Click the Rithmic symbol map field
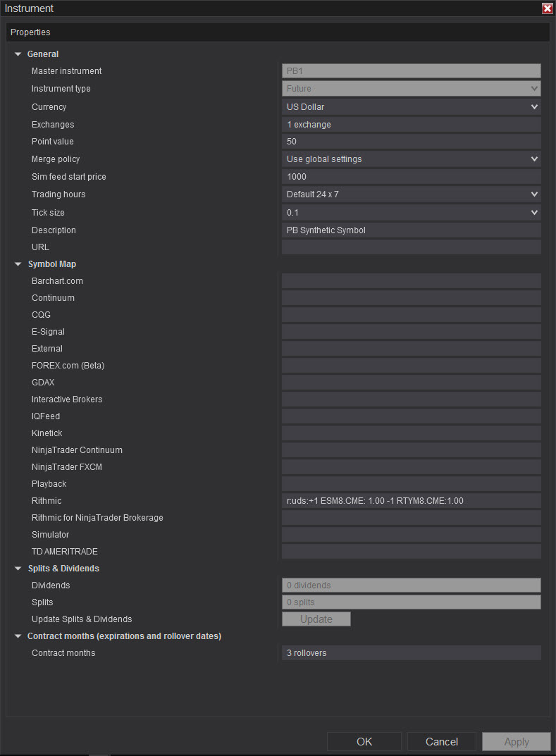The width and height of the screenshot is (556, 756). click(411, 501)
